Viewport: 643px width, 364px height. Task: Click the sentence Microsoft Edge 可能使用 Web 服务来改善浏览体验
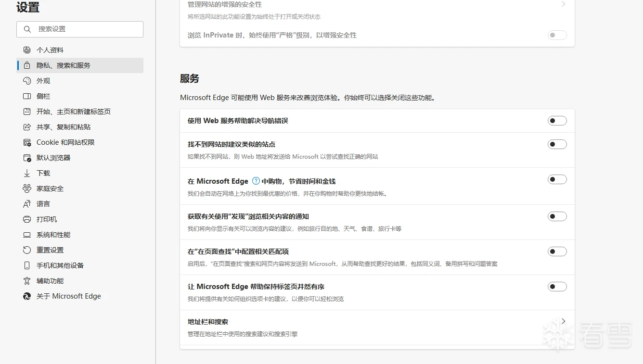point(308,98)
